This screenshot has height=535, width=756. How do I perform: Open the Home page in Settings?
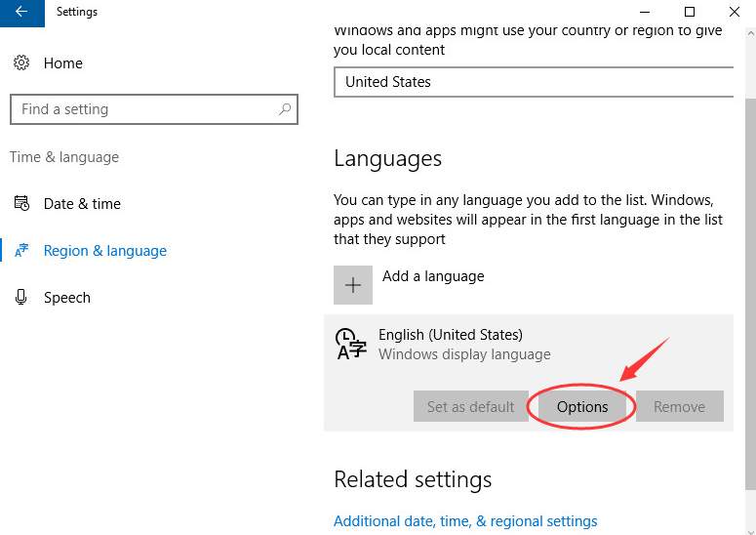62,62
